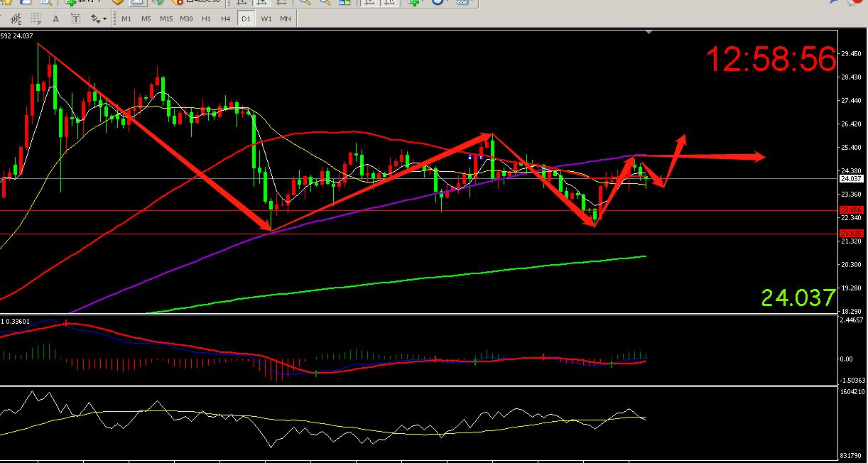Click the upper red price level label
This screenshot has height=463, width=868.
click(x=850, y=210)
